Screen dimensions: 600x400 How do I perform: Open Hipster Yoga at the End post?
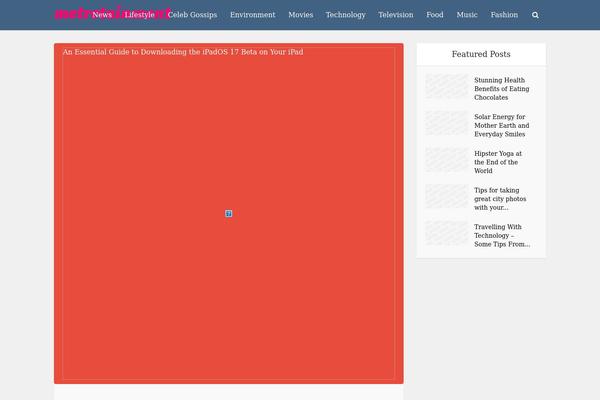pos(498,162)
